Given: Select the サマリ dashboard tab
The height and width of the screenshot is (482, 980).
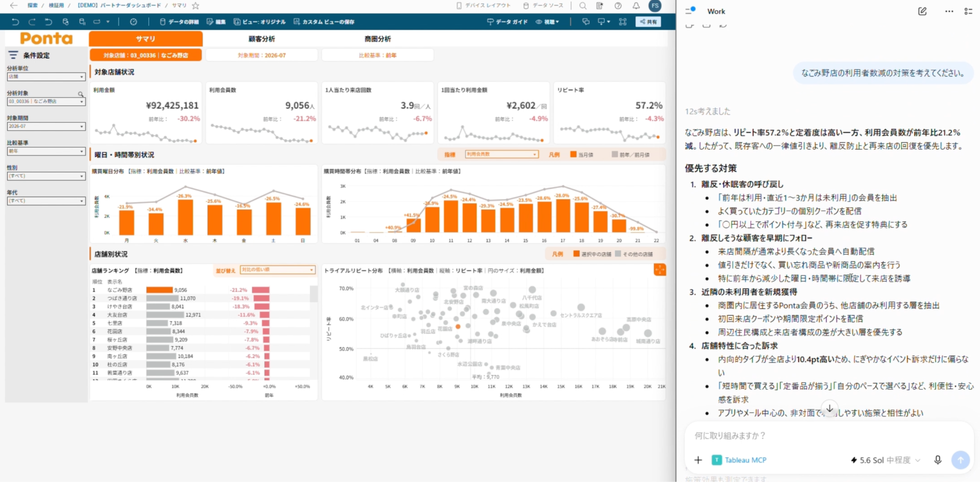Looking at the screenshot, I should tap(145, 39).
